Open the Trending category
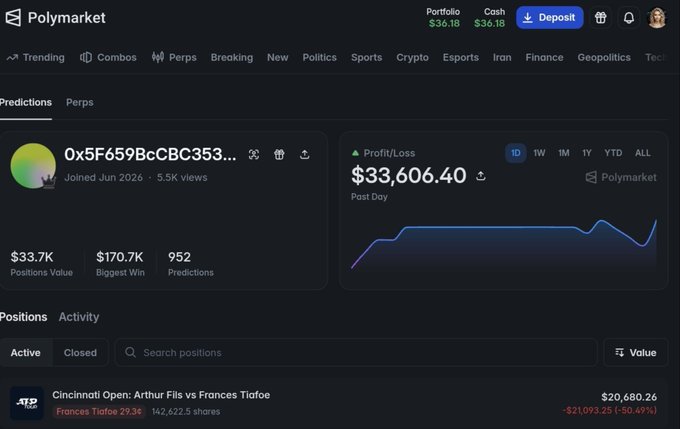Viewport: 680px width, 429px height. 36,57
